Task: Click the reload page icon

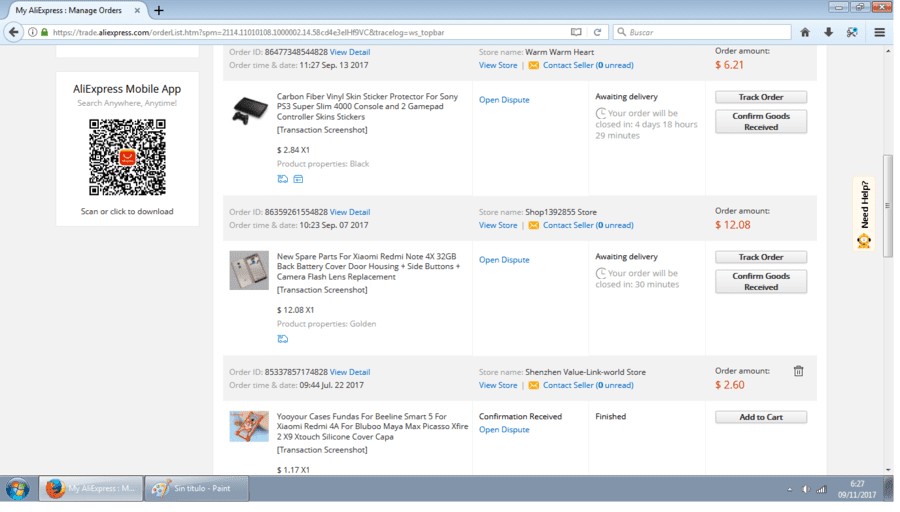Action: point(597,33)
